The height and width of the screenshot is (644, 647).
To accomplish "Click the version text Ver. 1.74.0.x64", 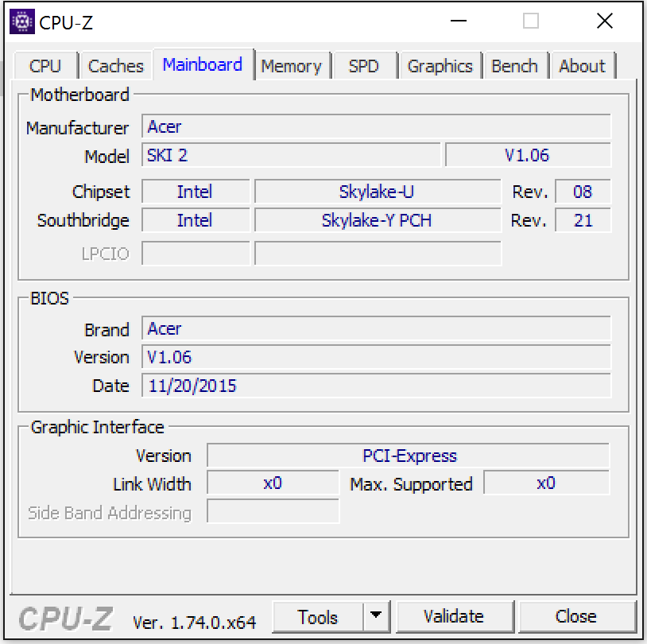I will click(x=195, y=622).
